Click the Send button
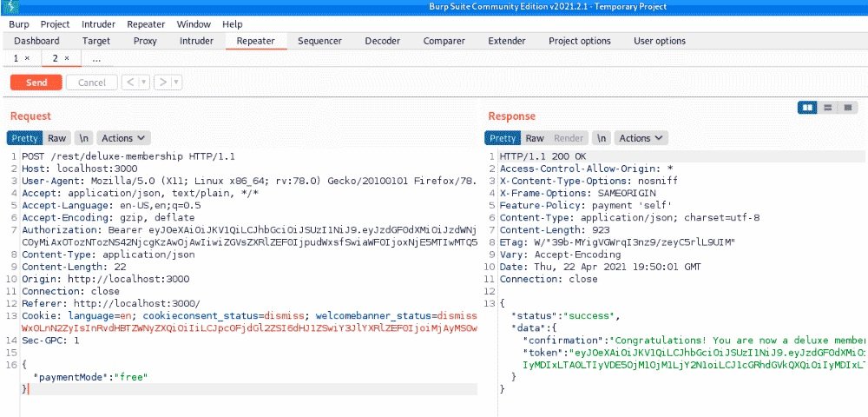The height and width of the screenshot is (417, 868). 36,83
